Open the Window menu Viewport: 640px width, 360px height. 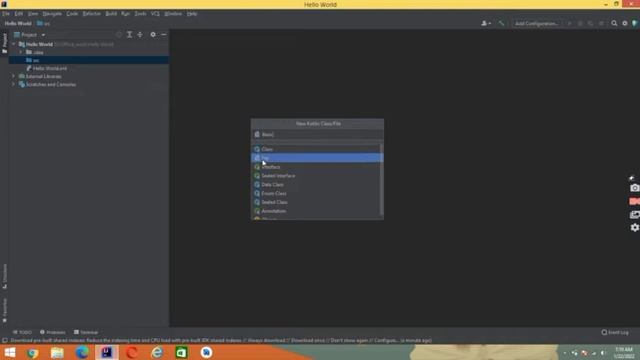(173, 13)
